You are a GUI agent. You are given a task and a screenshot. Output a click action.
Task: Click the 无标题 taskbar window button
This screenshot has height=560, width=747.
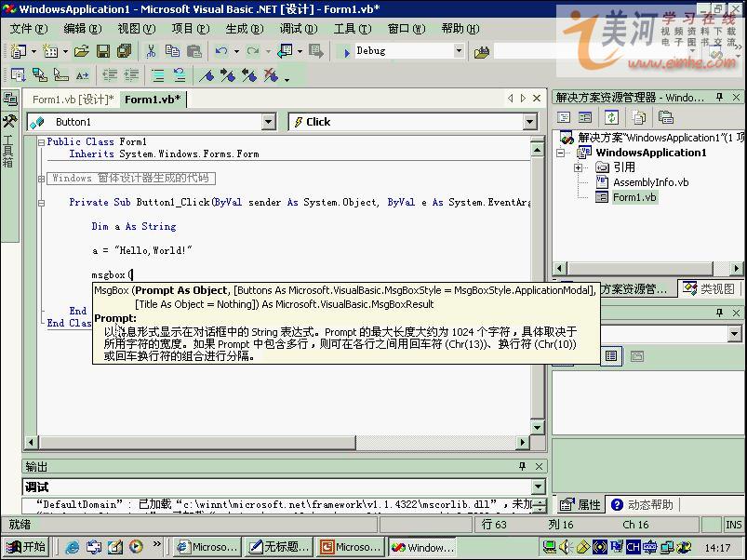(280, 547)
